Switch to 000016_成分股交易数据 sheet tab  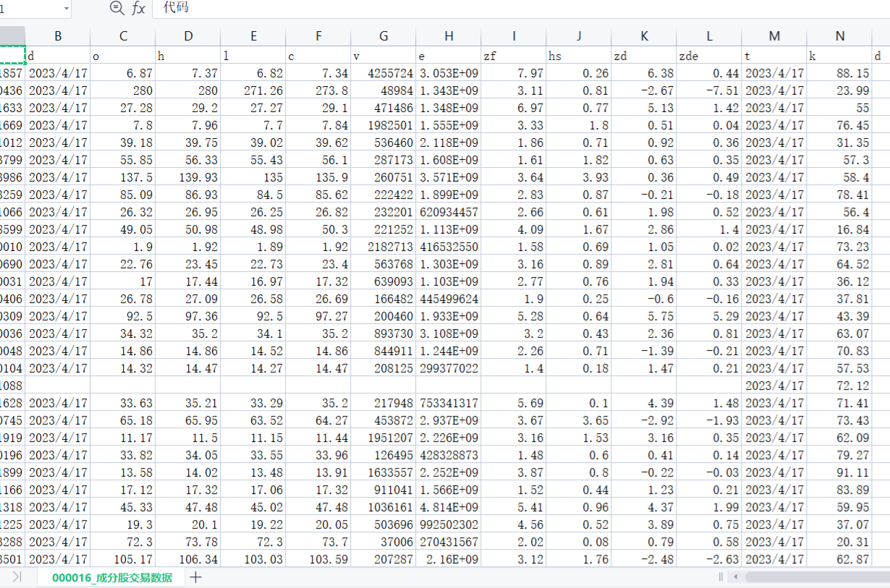tap(112, 576)
